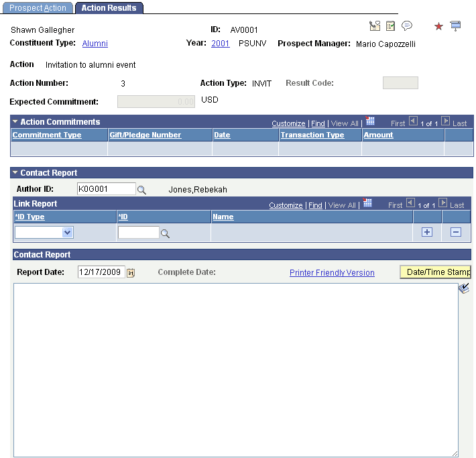The width and height of the screenshot is (476, 458).
Task: Click 'Jones,Rebekah' author name text
Action: [x=198, y=190]
